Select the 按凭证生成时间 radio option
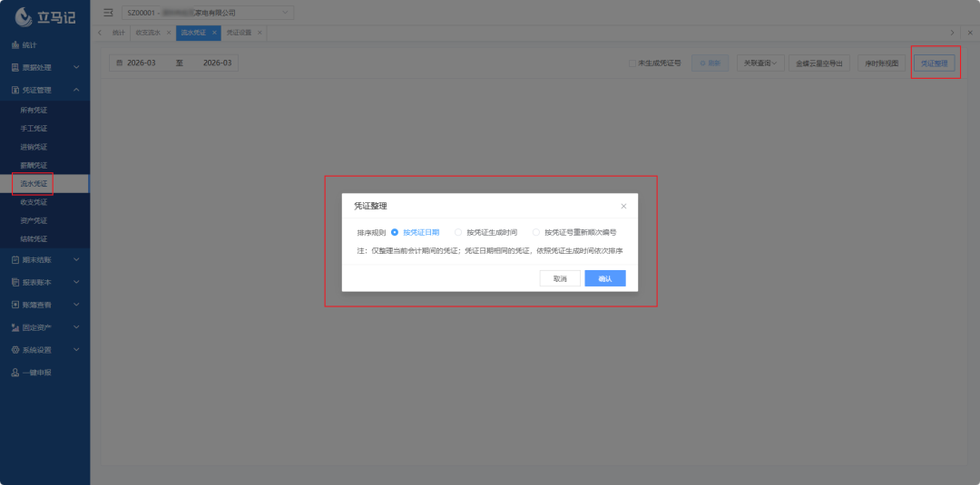Screen dimensions: 980x485 pos(458,232)
